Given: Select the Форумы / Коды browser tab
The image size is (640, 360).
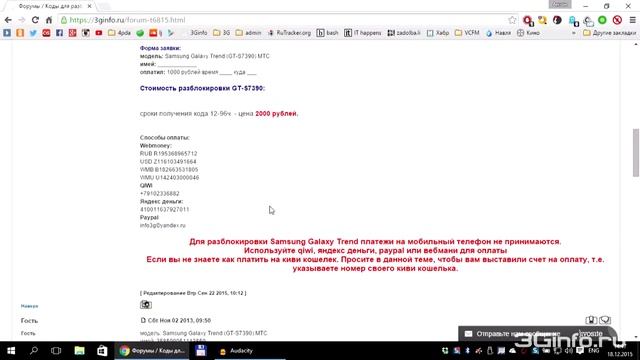Looking at the screenshot, I should [x=50, y=6].
